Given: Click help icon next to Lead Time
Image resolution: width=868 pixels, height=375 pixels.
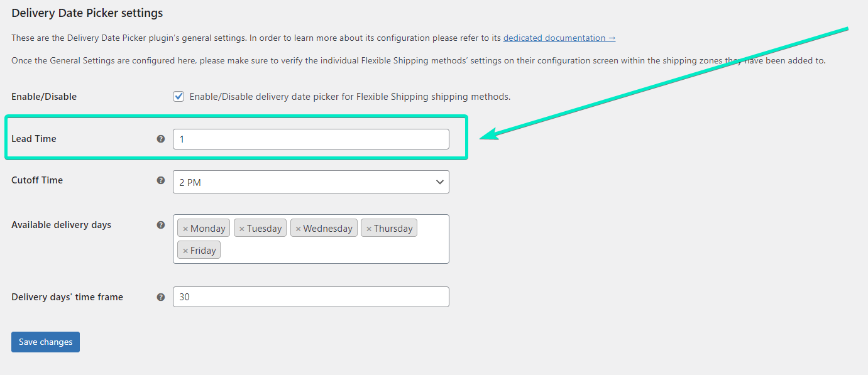Looking at the screenshot, I should click(161, 139).
